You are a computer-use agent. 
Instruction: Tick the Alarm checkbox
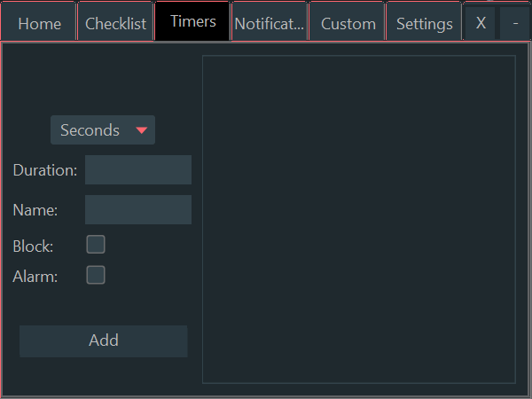(96, 275)
